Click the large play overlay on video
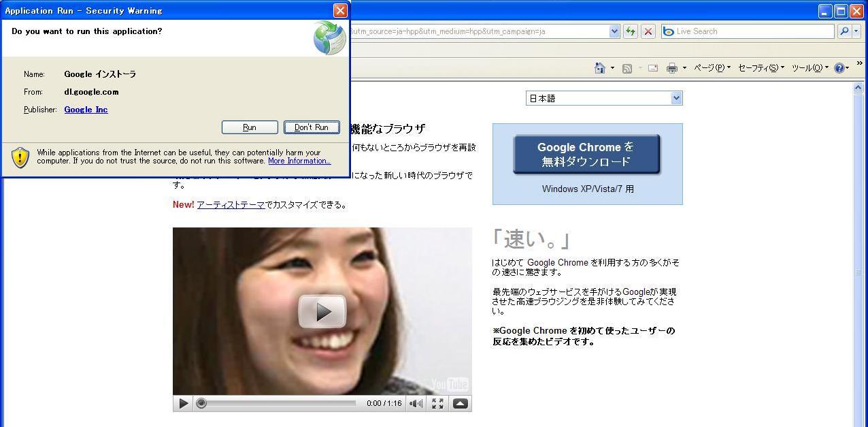This screenshot has height=427, width=868. tap(322, 312)
